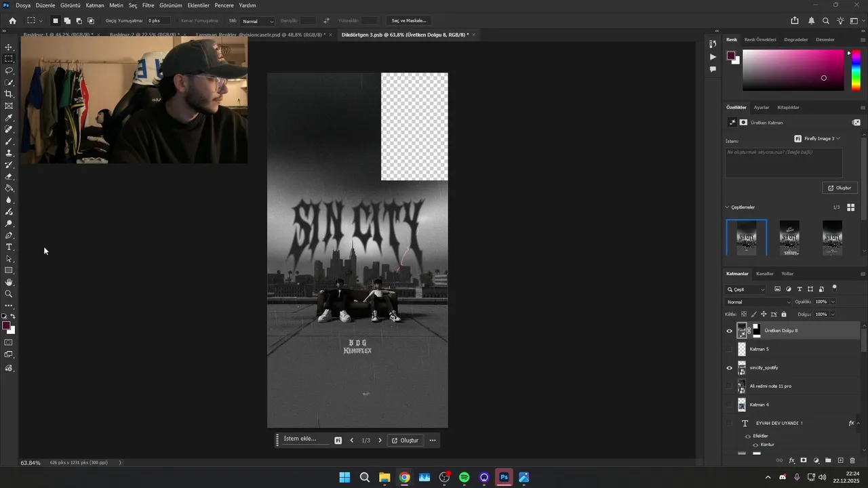Select the Move tool
Viewport: 868px width, 488px height.
click(9, 47)
